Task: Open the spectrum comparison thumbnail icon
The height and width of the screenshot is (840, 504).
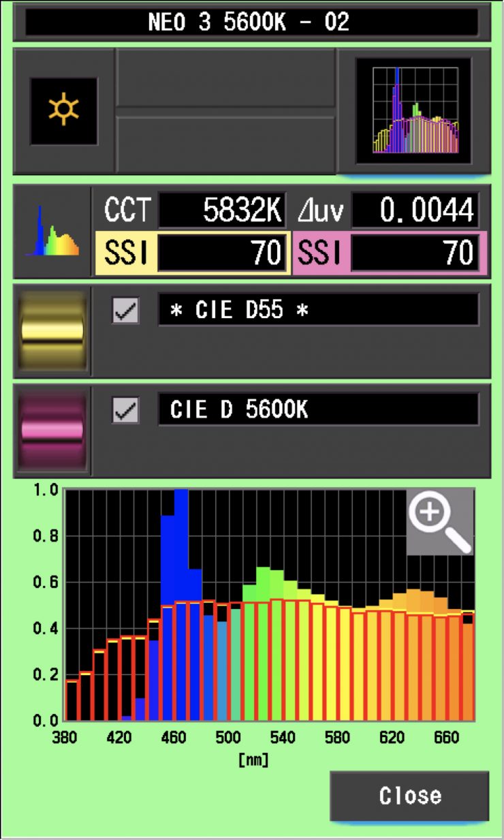Action: [x=414, y=111]
